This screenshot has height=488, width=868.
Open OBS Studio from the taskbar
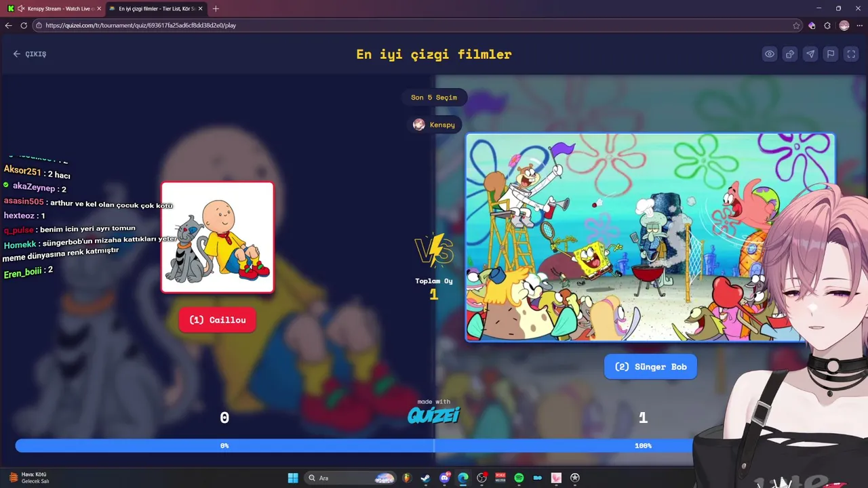click(x=482, y=478)
